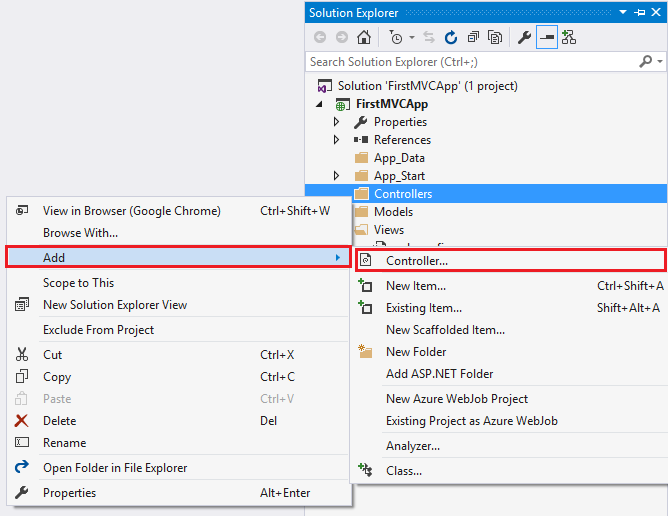Toggle auto-hide pin of Solution Explorer
Viewport: 668px width, 516px height.
coord(639,12)
